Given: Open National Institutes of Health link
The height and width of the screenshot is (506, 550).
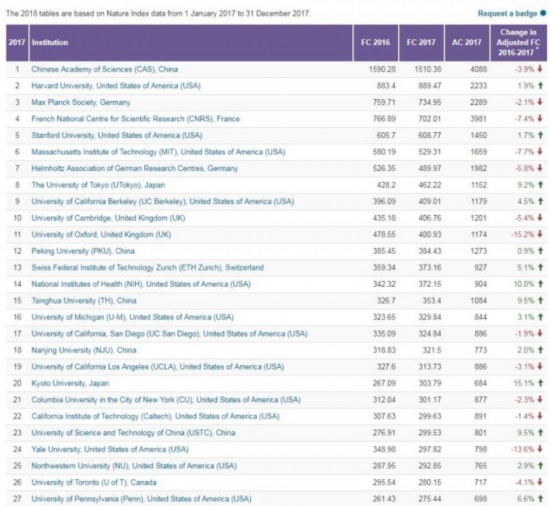Looking at the screenshot, I should [141, 284].
